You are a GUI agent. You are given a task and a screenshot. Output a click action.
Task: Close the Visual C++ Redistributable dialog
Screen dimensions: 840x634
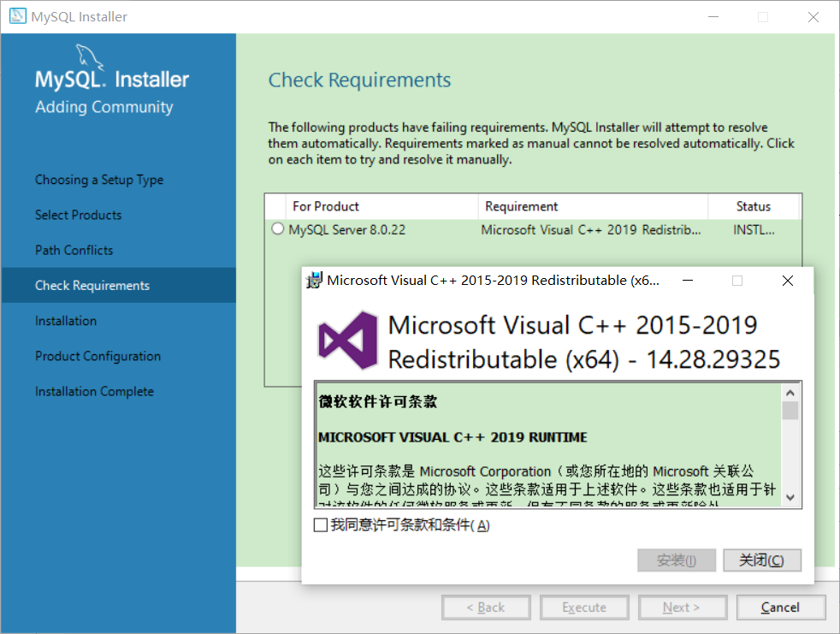click(788, 281)
